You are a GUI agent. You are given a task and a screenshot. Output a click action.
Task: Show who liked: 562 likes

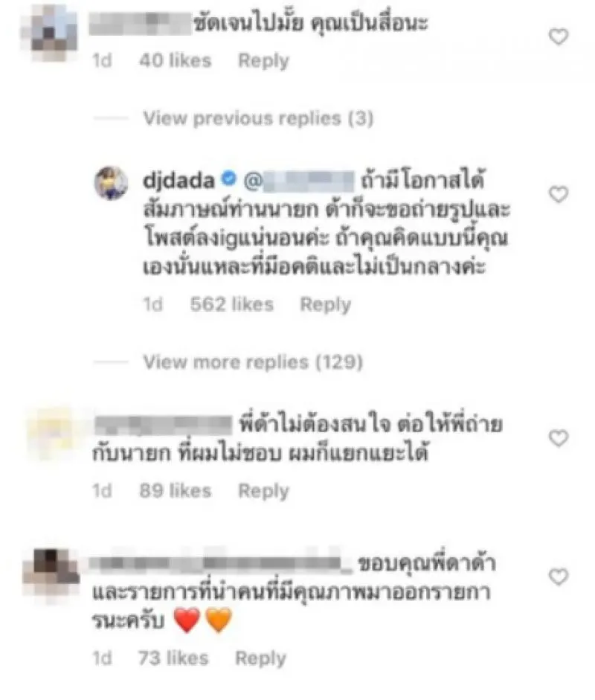[231, 304]
